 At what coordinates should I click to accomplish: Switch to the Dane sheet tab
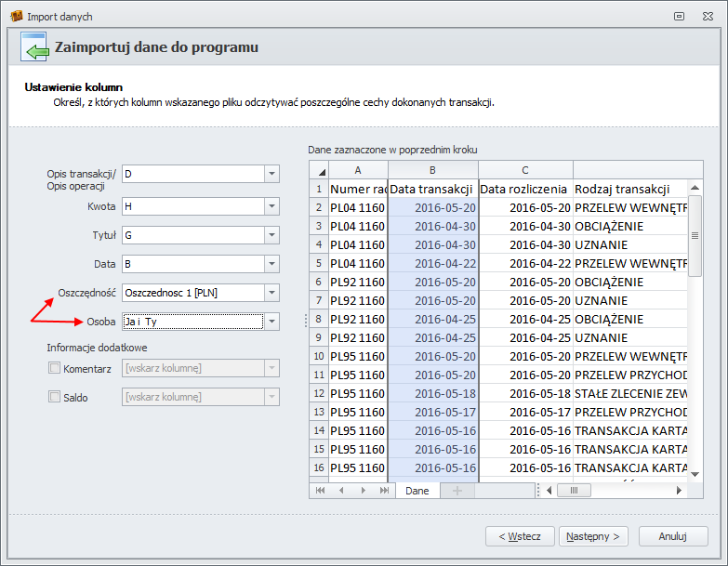417,490
